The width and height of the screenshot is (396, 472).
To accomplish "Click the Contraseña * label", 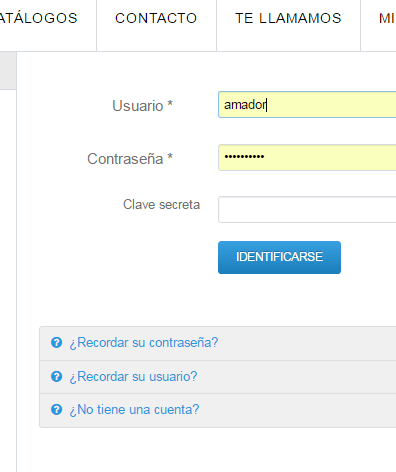I will point(130,159).
